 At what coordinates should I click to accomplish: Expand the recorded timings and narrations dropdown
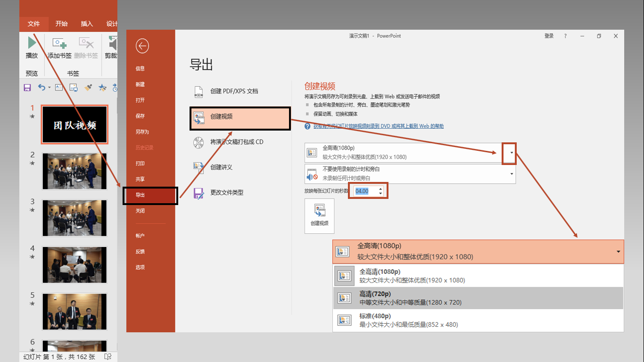coord(512,174)
